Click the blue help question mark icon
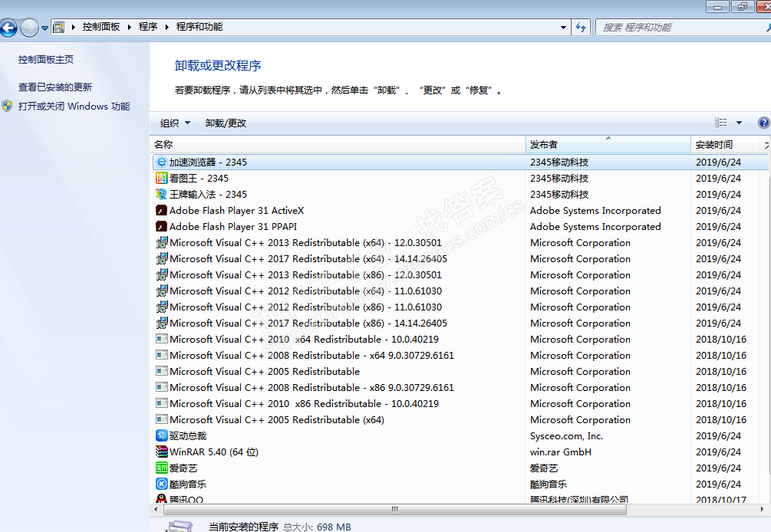The width and height of the screenshot is (771, 532). pos(763,123)
